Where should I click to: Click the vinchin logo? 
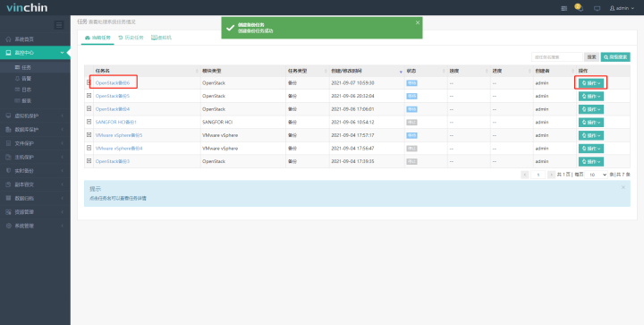27,7
